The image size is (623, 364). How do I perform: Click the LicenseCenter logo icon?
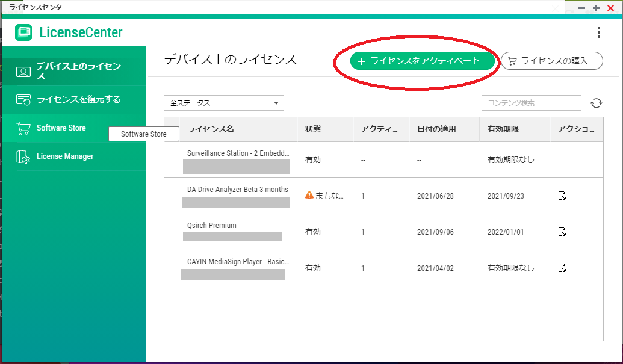coord(23,32)
